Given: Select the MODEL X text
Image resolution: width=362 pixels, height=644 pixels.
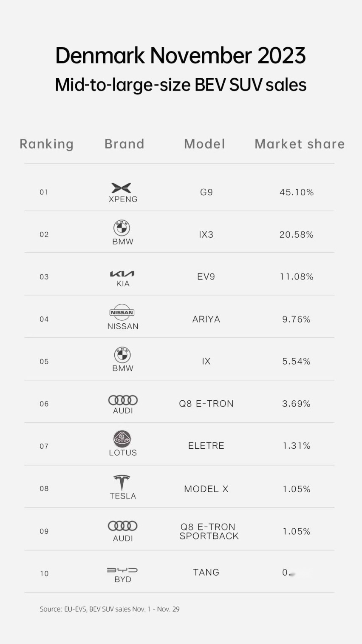Looking at the screenshot, I should click(x=206, y=489).
